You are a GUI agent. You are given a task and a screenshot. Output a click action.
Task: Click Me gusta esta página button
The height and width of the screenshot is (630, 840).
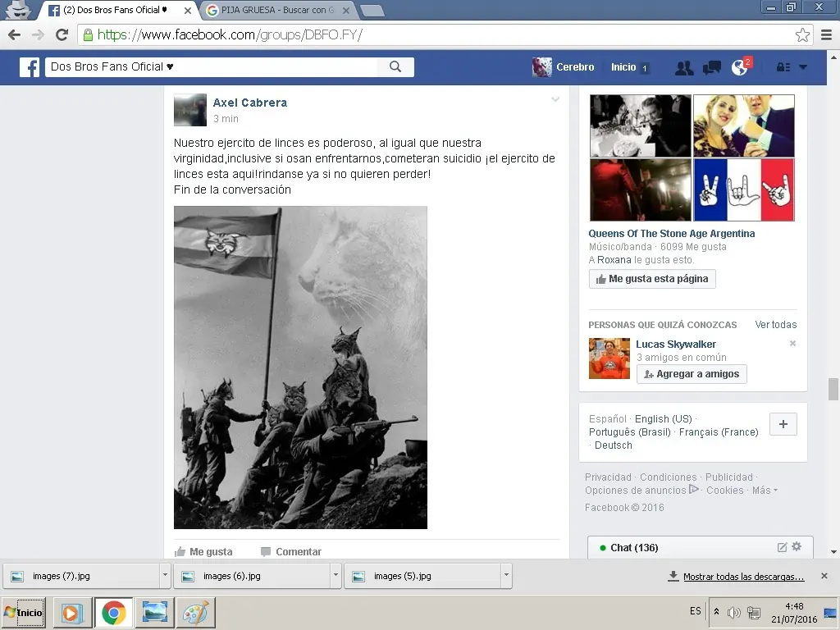(x=652, y=279)
